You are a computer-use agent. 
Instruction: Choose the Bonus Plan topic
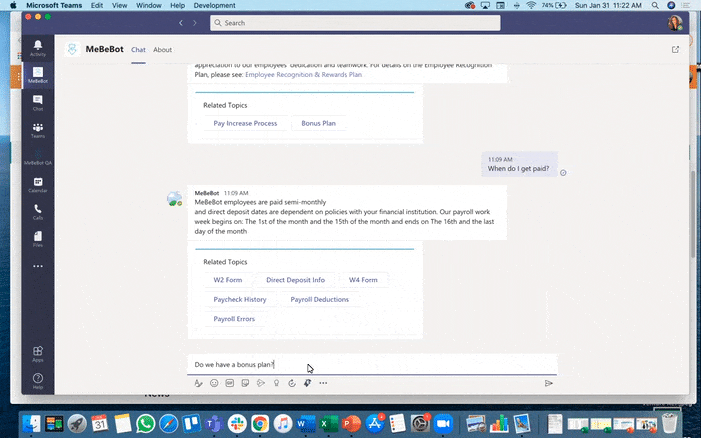(x=318, y=123)
